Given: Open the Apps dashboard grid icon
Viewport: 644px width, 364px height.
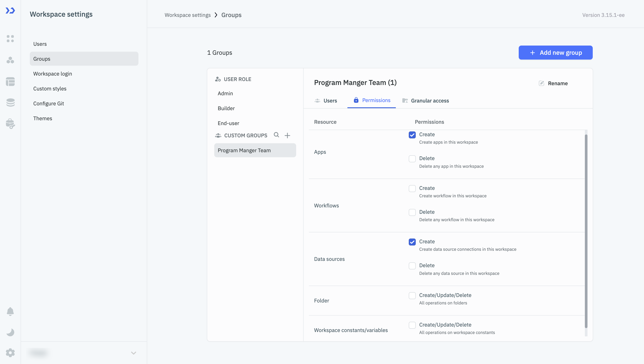Looking at the screenshot, I should pyautogui.click(x=10, y=39).
